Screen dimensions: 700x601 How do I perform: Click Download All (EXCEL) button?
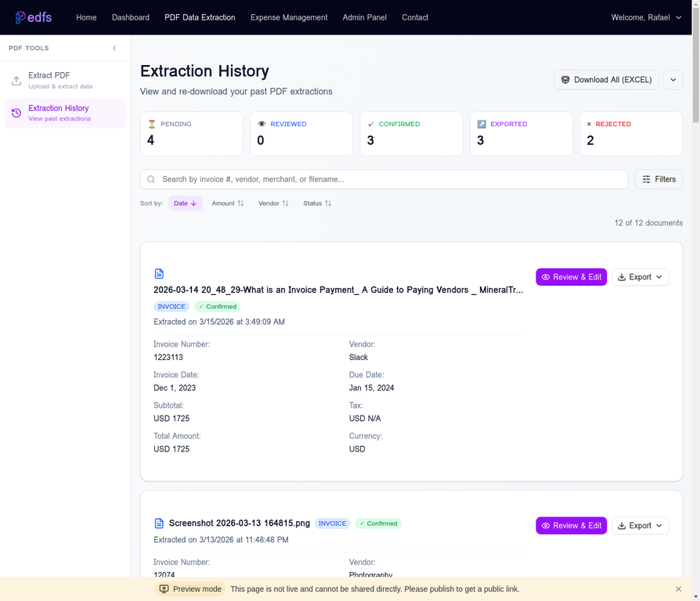(606, 80)
